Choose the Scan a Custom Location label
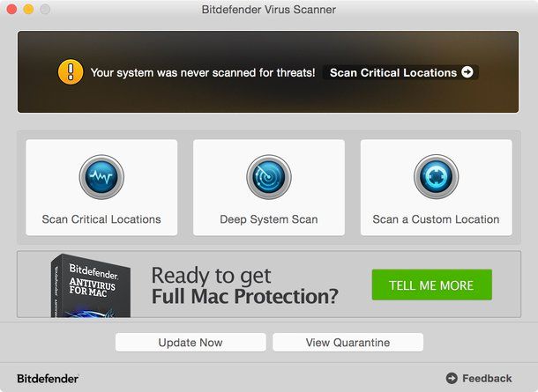The width and height of the screenshot is (538, 392). pyautogui.click(x=436, y=219)
